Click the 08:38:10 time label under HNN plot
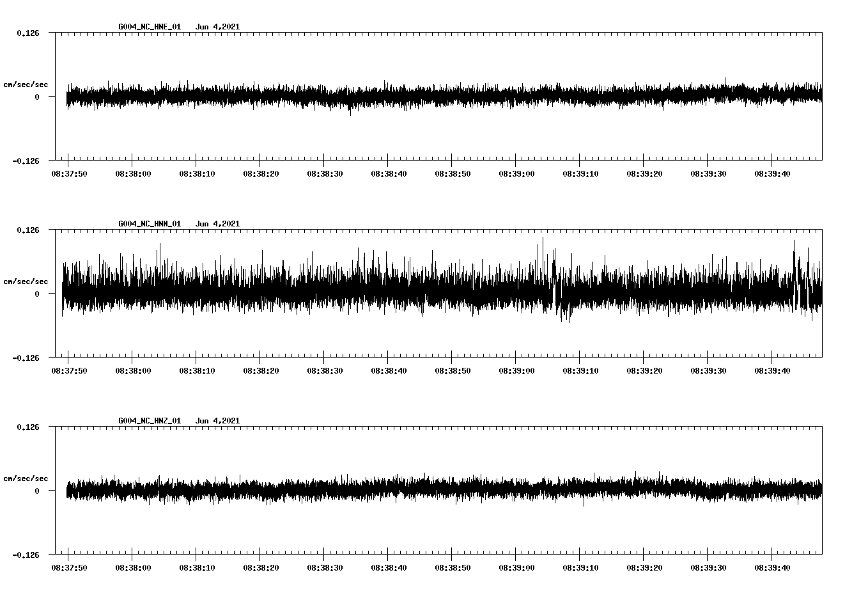The height and width of the screenshot is (591, 868). [197, 371]
